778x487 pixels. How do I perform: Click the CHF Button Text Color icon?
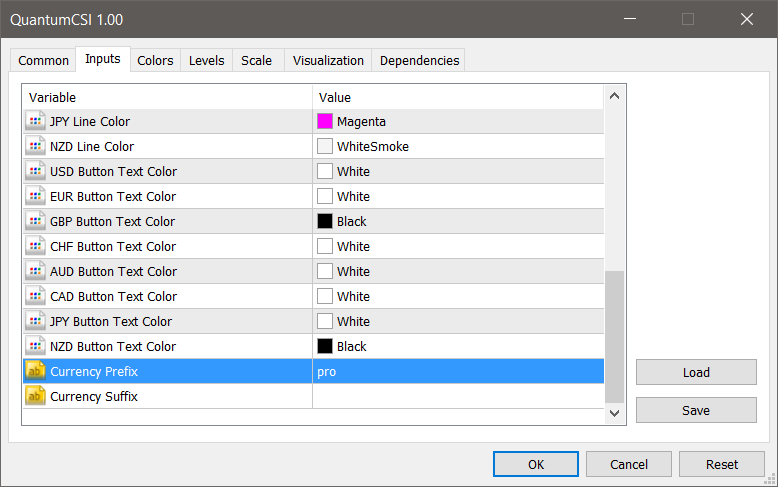pyautogui.click(x=35, y=247)
